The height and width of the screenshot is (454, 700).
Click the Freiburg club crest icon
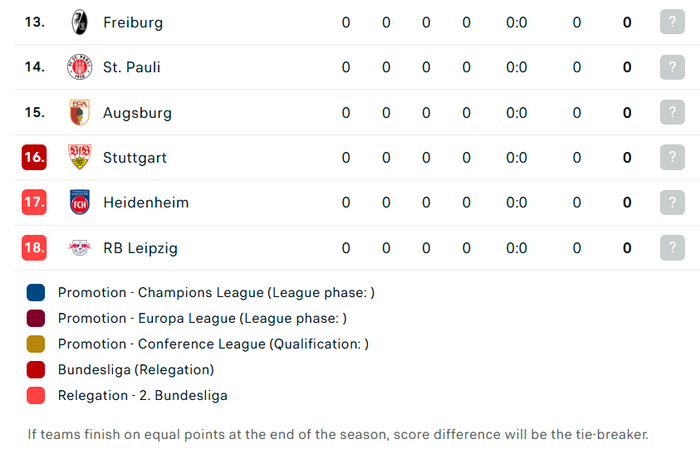point(80,22)
